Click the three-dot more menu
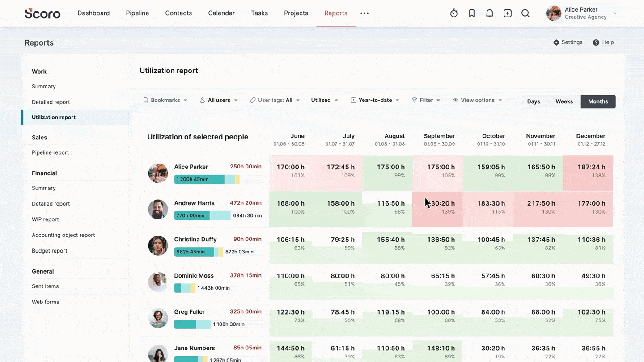The width and height of the screenshot is (644, 362). [364, 13]
